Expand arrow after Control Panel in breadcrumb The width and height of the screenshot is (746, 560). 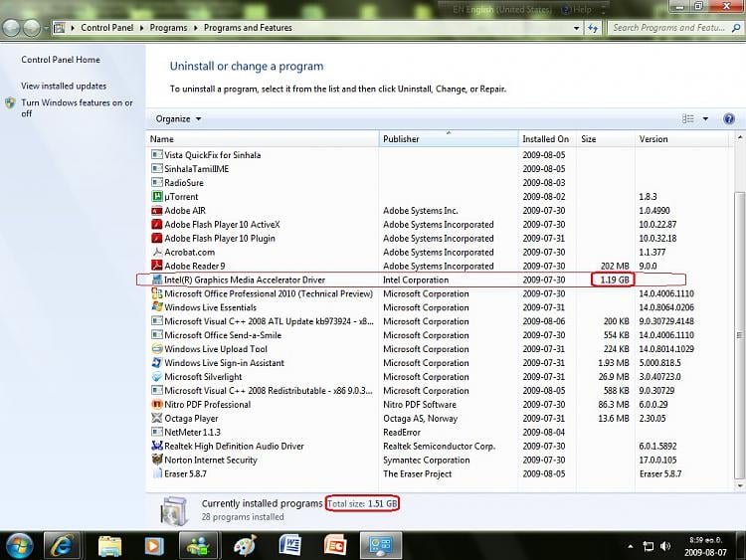click(x=141, y=28)
